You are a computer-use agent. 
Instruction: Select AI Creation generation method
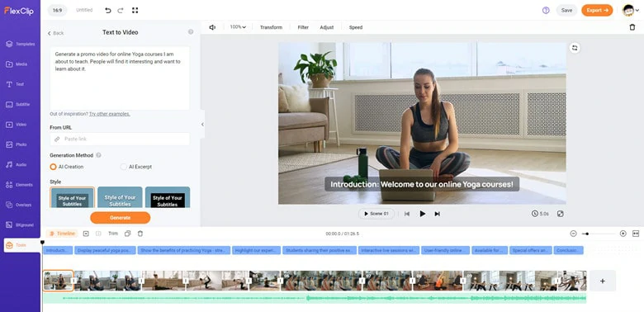67,167
